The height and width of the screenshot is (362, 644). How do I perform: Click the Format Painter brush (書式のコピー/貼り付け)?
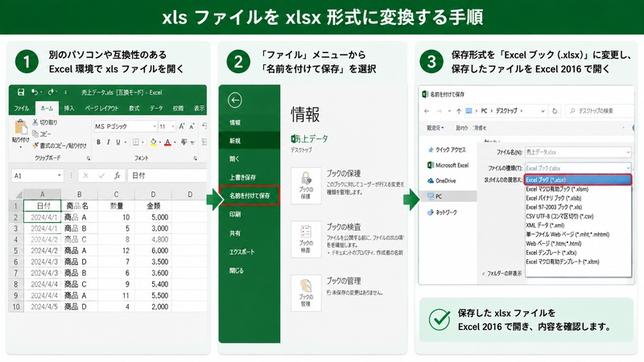tap(35, 146)
